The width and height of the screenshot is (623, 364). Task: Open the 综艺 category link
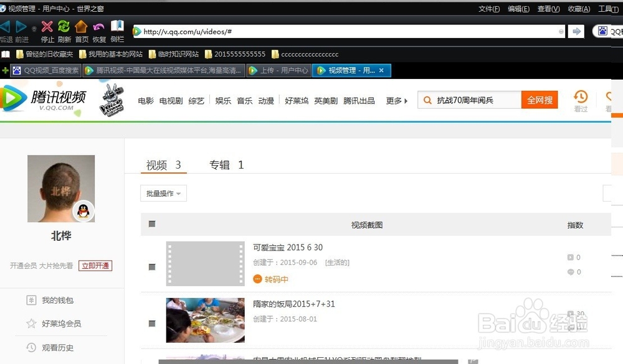(x=196, y=101)
